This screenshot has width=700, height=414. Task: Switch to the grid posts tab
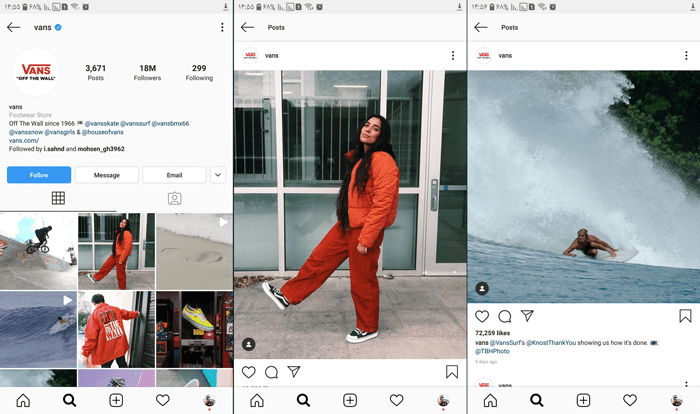(58, 198)
